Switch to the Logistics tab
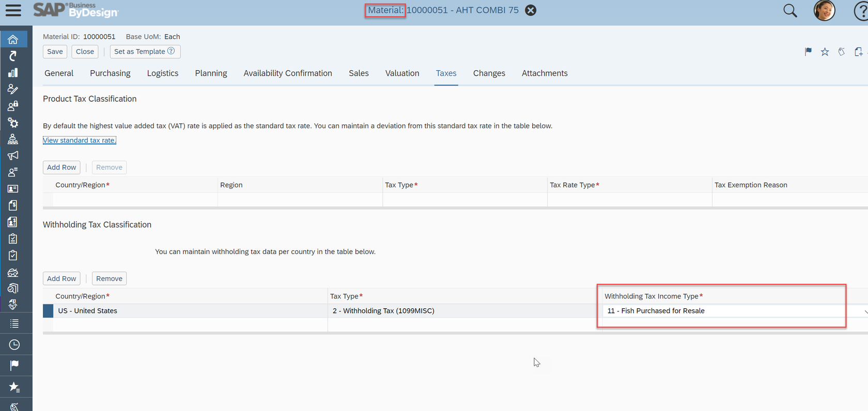 point(163,73)
